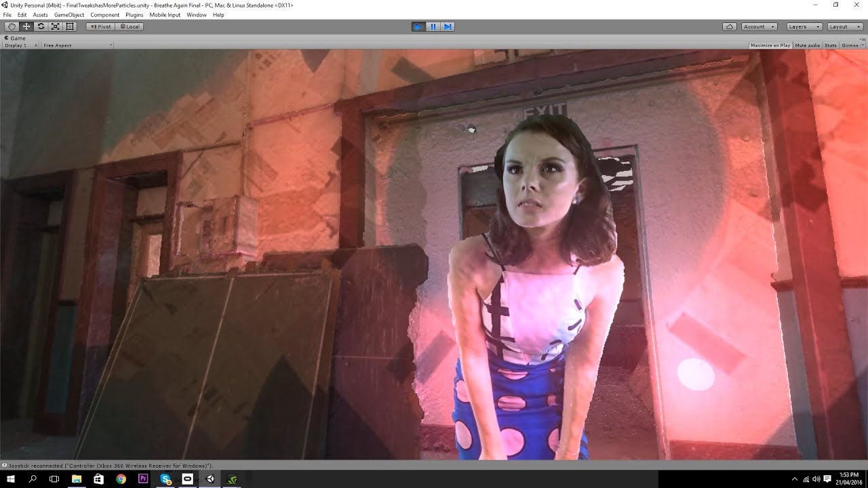Open Adobe Premiere Pro from taskbar
868x488 pixels.
point(143,479)
